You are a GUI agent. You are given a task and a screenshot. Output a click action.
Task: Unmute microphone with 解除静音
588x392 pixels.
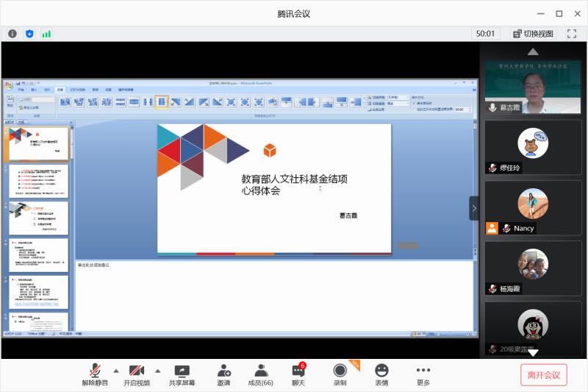(x=94, y=375)
